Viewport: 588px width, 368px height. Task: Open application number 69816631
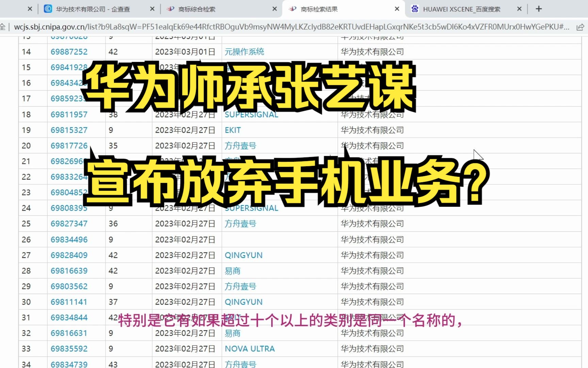(x=69, y=333)
